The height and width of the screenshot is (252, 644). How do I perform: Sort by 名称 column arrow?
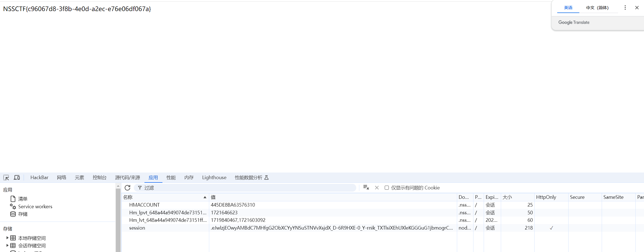click(x=205, y=197)
